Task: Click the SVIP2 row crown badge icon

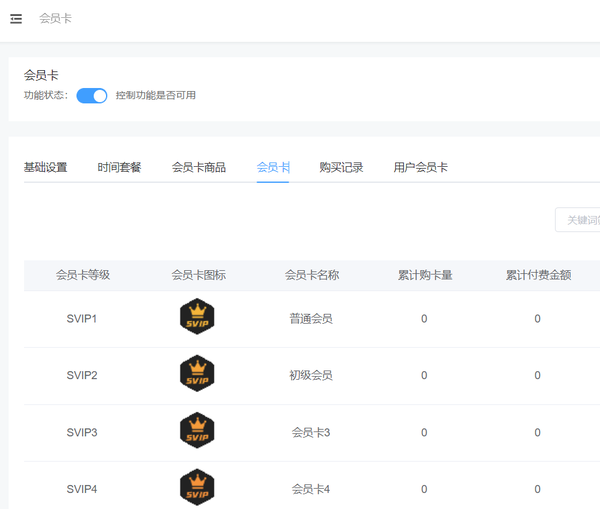Action: pos(197,374)
